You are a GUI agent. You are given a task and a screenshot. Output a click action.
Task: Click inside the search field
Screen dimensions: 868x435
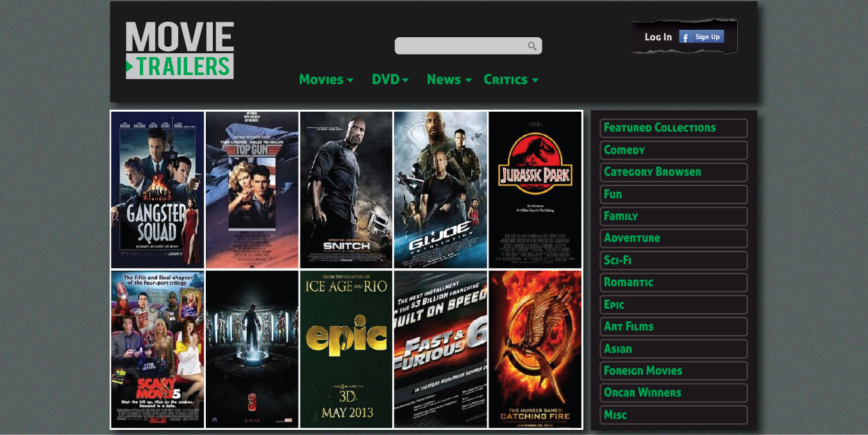tap(468, 46)
